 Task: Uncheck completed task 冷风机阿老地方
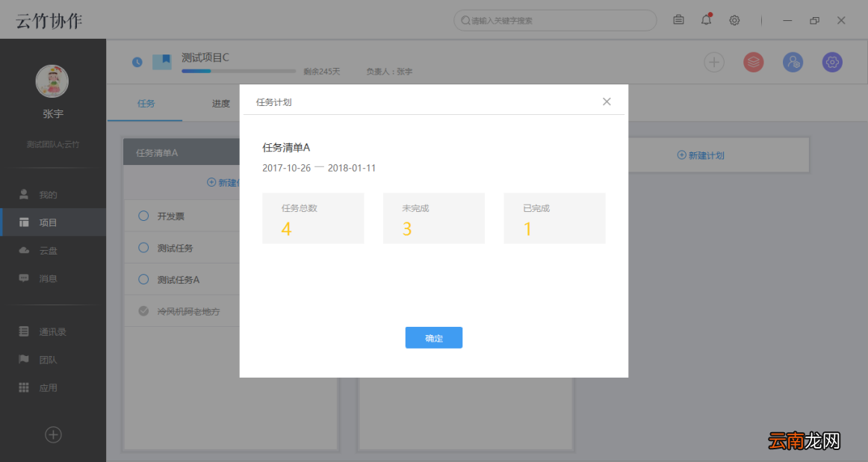(143, 311)
